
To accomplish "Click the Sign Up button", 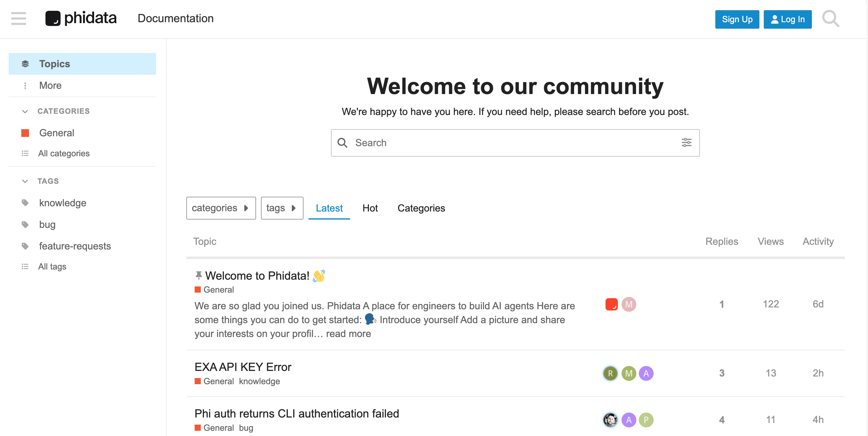I will (737, 19).
